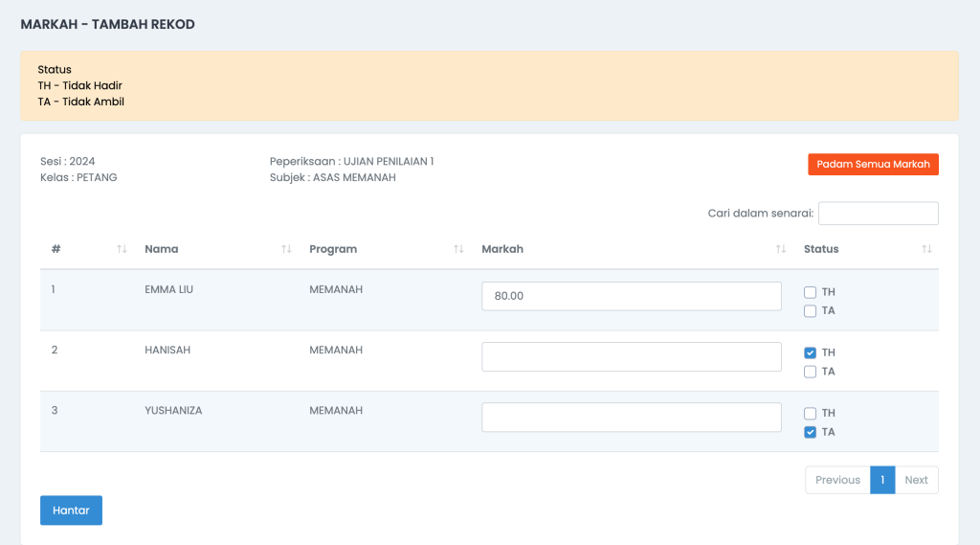Viewport: 980px width, 545px height.
Task: Sort by Nama column arrows icon
Action: (286, 249)
